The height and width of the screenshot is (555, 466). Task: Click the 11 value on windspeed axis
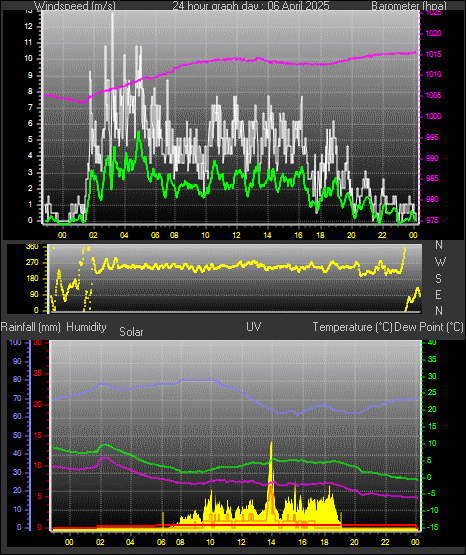point(28,42)
